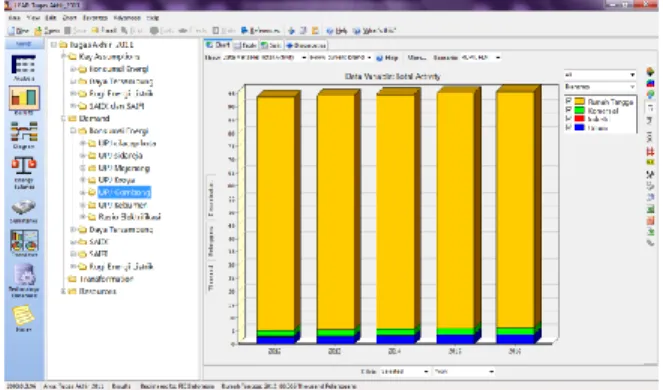Click the Save toolbar icon
This screenshot has width=663, height=390.
tap(75, 30)
